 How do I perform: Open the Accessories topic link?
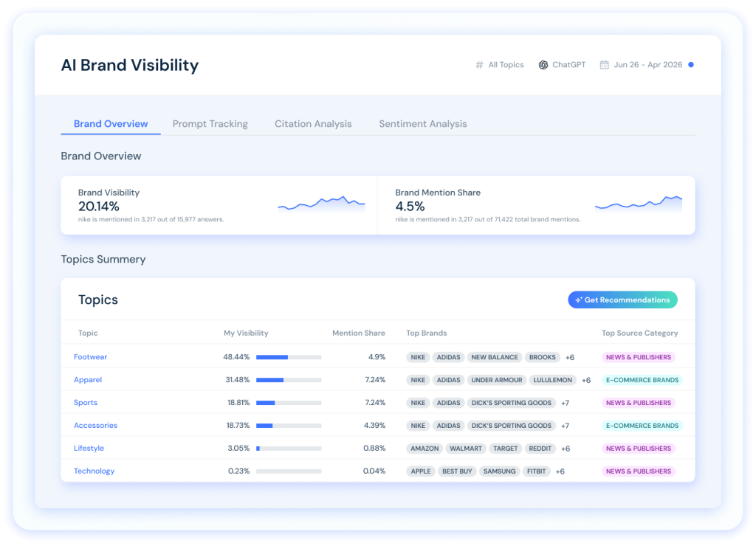(x=95, y=426)
